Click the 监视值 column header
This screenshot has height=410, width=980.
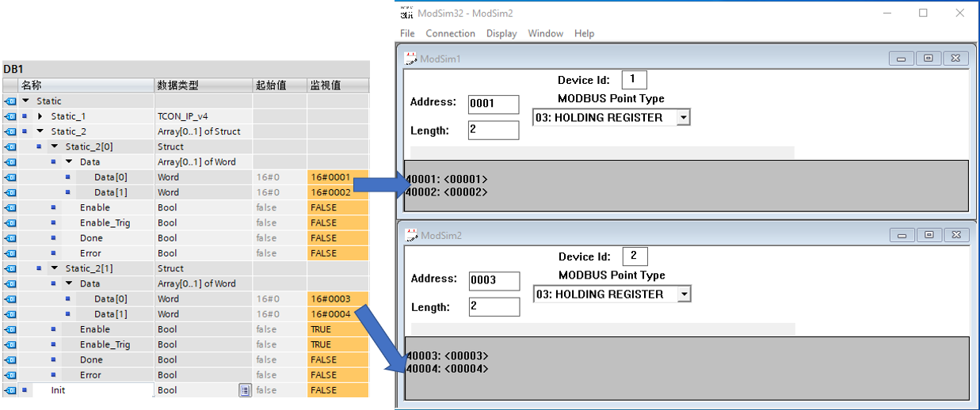click(x=338, y=85)
